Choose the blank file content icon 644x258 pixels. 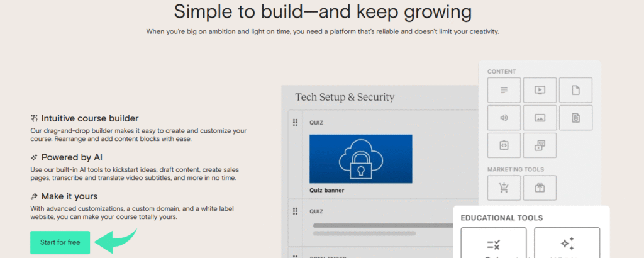point(575,90)
